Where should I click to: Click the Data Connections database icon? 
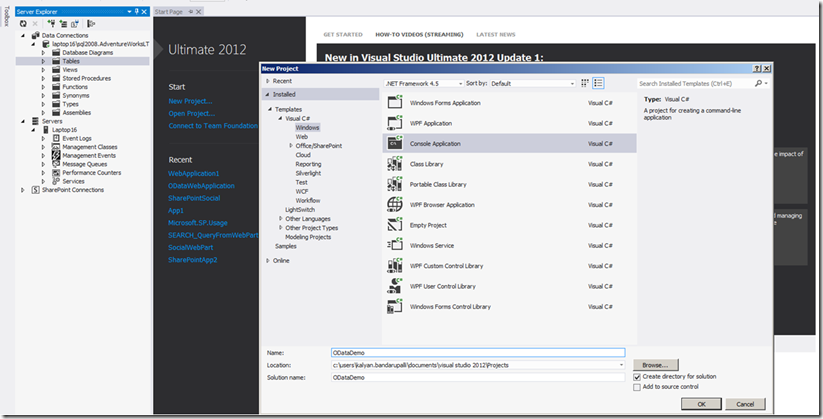36,35
